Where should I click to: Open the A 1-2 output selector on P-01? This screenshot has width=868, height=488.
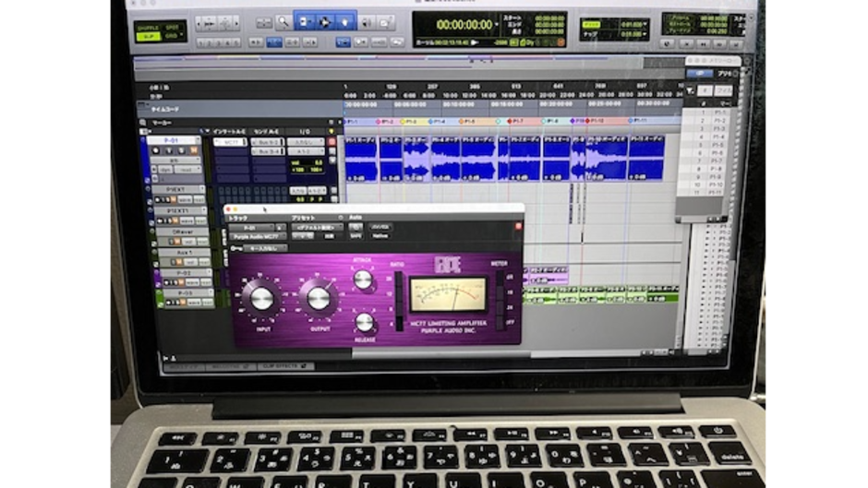point(306,151)
